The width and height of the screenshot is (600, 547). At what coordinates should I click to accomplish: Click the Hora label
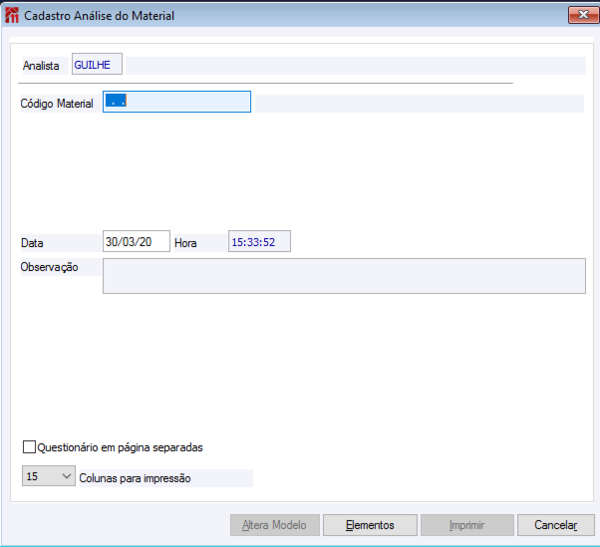[186, 243]
